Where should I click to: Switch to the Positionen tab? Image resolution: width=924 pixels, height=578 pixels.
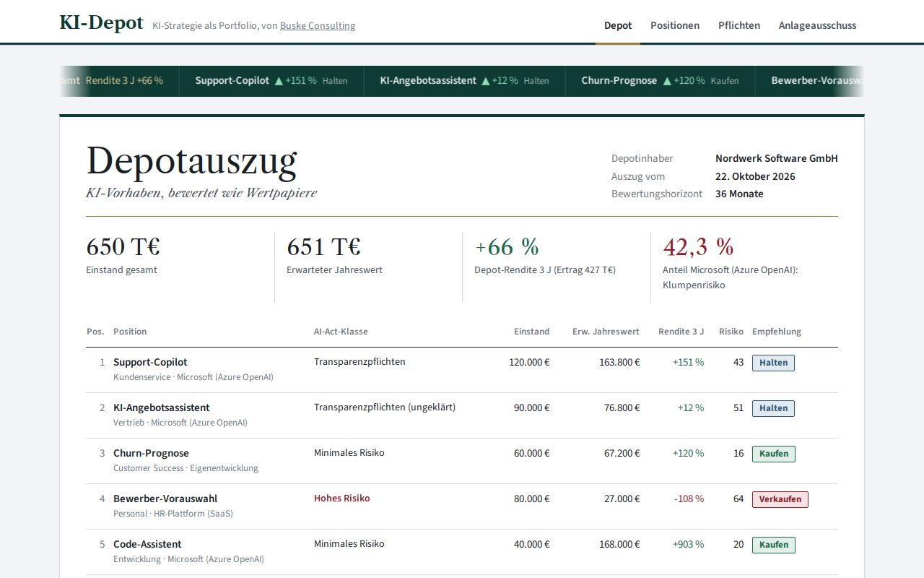coord(675,25)
